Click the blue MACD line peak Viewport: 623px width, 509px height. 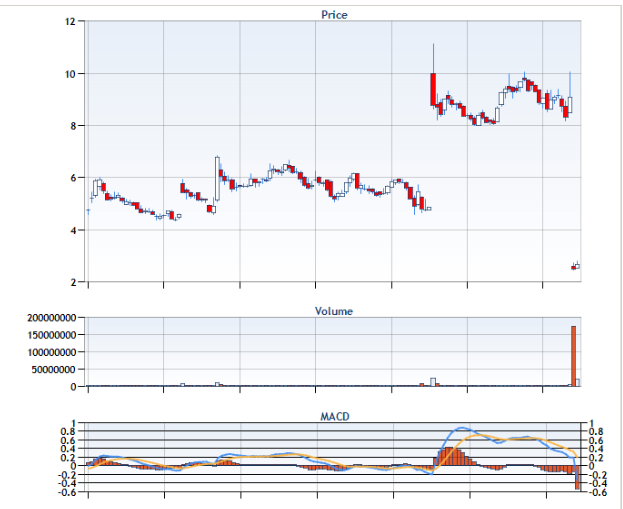click(x=462, y=428)
